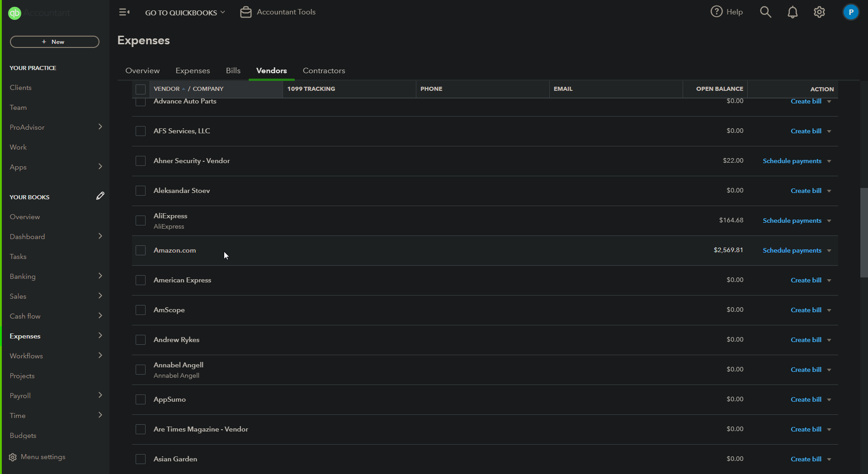Image resolution: width=868 pixels, height=474 pixels.
Task: Open action dropdown arrow for Amazon.com
Action: point(829,251)
